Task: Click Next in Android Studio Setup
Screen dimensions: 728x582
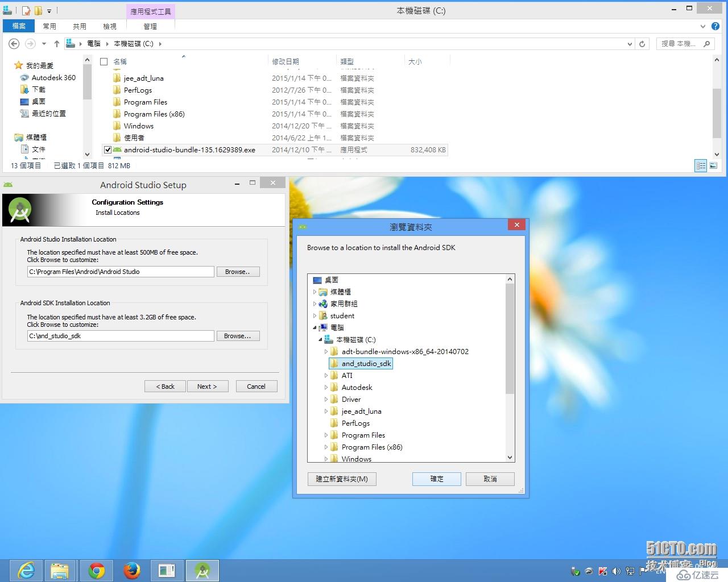Action: point(207,386)
